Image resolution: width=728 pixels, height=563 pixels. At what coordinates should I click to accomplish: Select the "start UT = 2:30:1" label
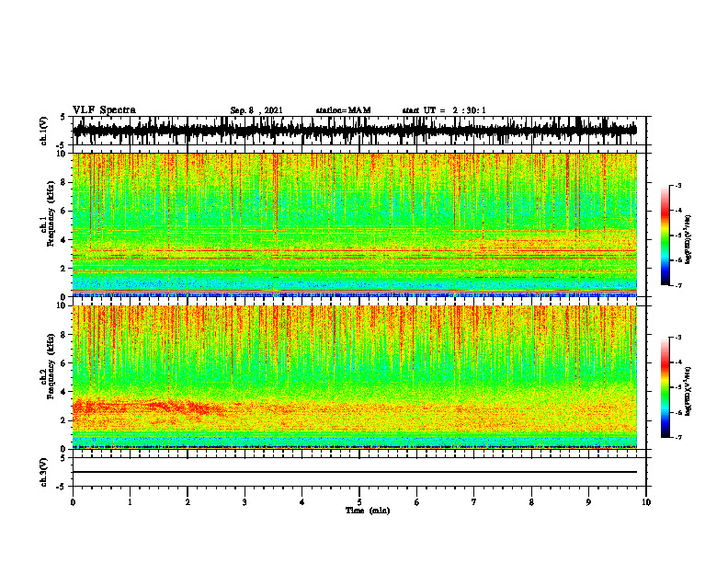(444, 110)
